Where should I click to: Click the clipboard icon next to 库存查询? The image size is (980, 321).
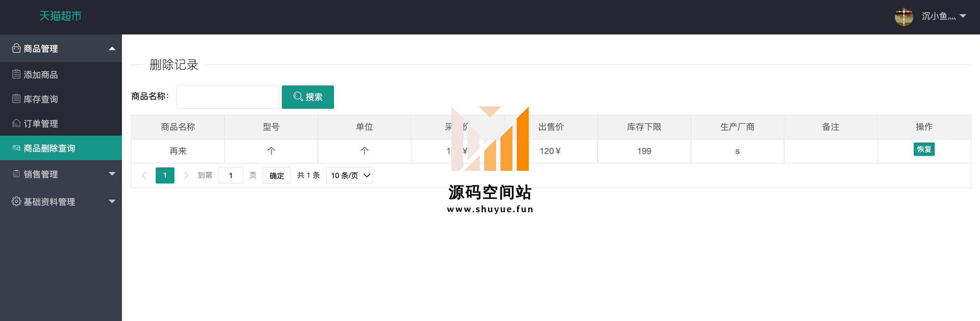(16, 99)
